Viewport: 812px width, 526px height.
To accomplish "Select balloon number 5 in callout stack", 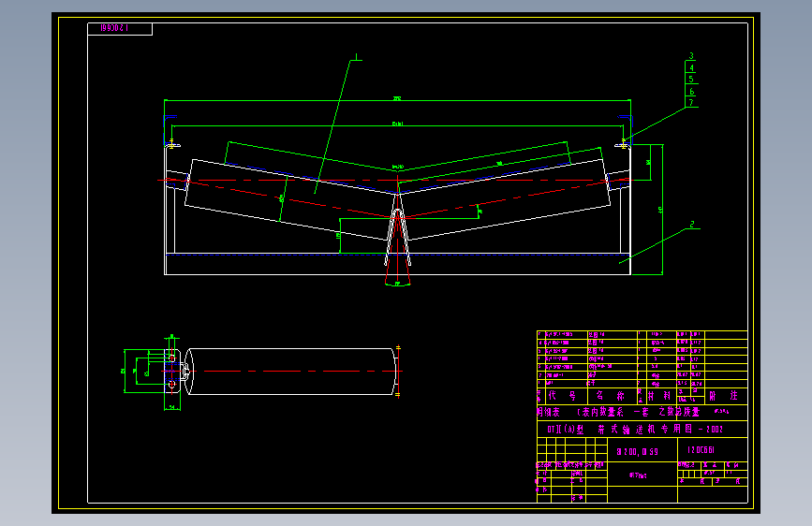I will click(691, 80).
